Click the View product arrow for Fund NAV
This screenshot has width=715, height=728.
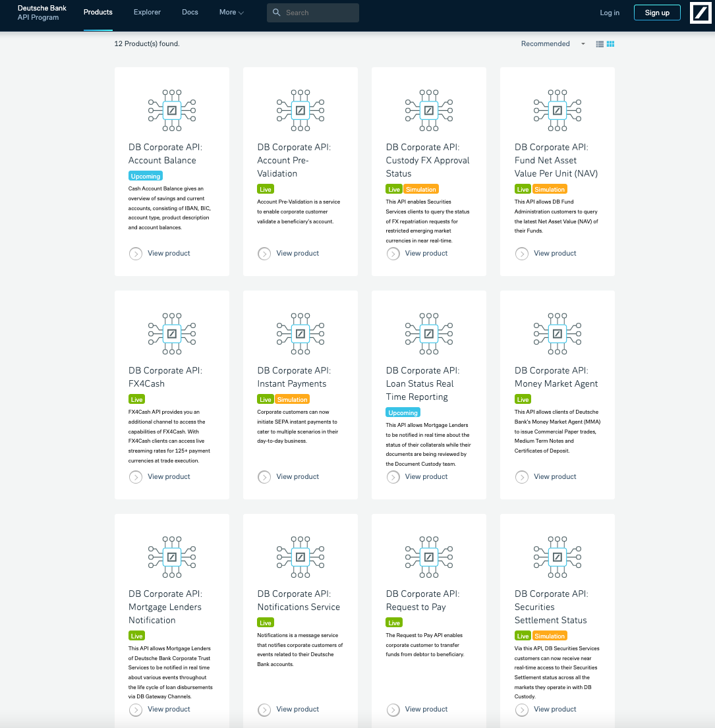coord(521,253)
